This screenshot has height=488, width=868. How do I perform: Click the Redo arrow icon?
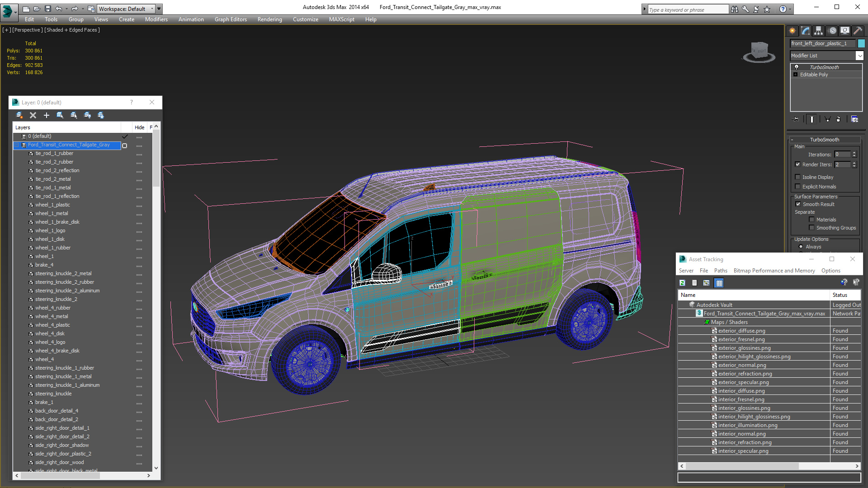click(75, 9)
